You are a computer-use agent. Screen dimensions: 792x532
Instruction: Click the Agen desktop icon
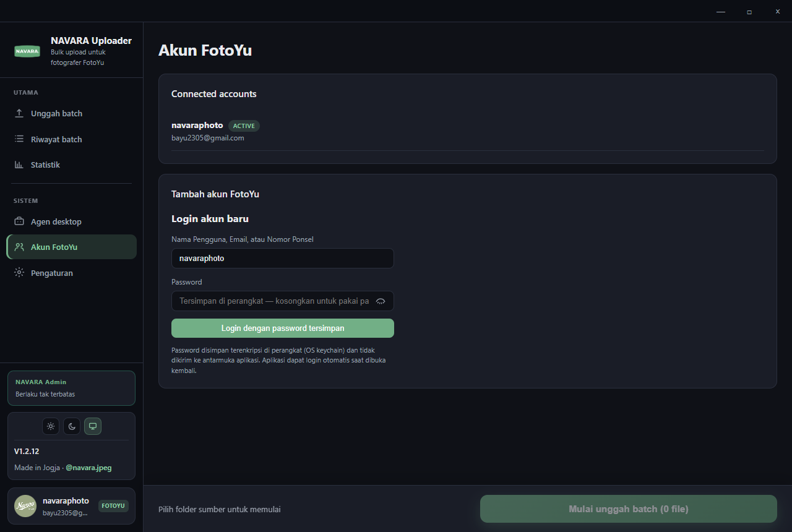(x=19, y=221)
